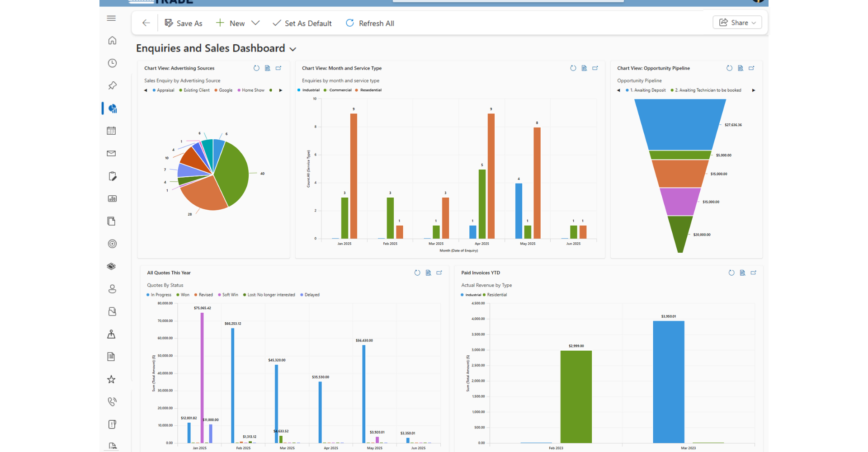Viewport: 868px width, 452px height.
Task: View records for Month and Service Type chart
Action: pos(584,68)
